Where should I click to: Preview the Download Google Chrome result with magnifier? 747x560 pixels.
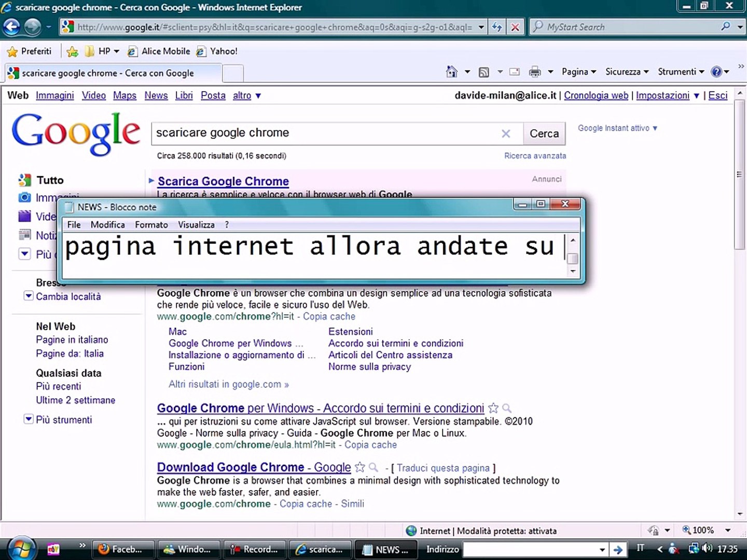coord(374,468)
